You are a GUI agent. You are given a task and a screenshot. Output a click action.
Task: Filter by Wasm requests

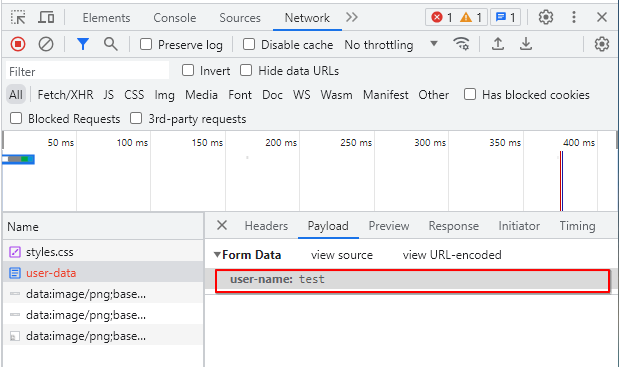coord(336,95)
